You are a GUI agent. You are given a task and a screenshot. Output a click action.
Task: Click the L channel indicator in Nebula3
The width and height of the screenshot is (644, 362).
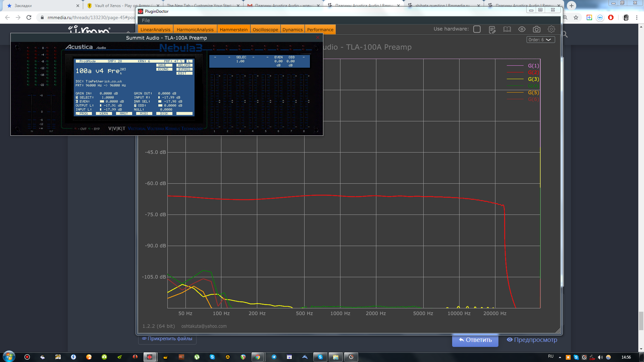tap(190, 61)
